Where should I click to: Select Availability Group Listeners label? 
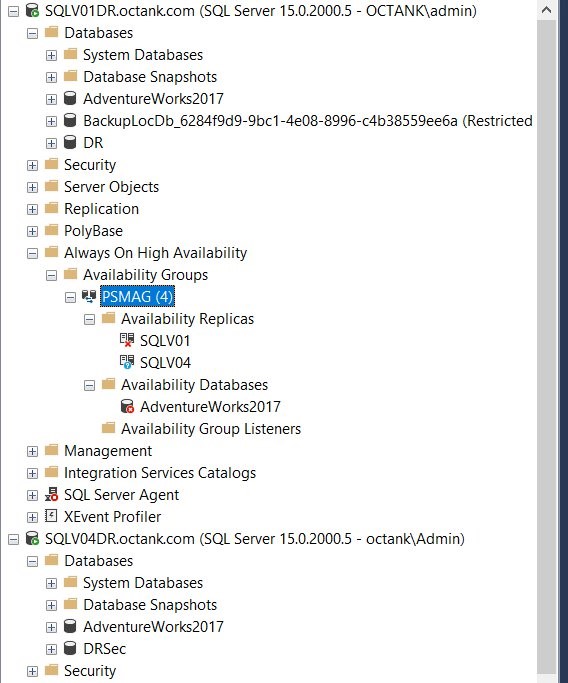211,429
